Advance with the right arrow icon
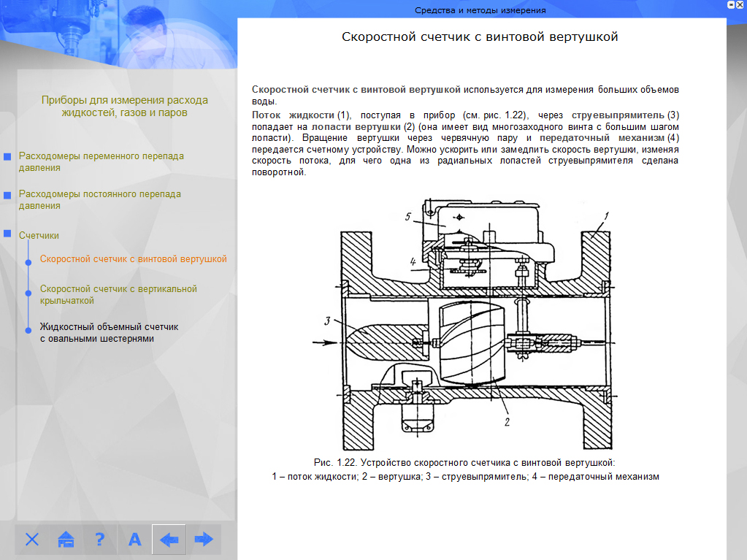Screen dimensions: 747x560 tap(203, 540)
